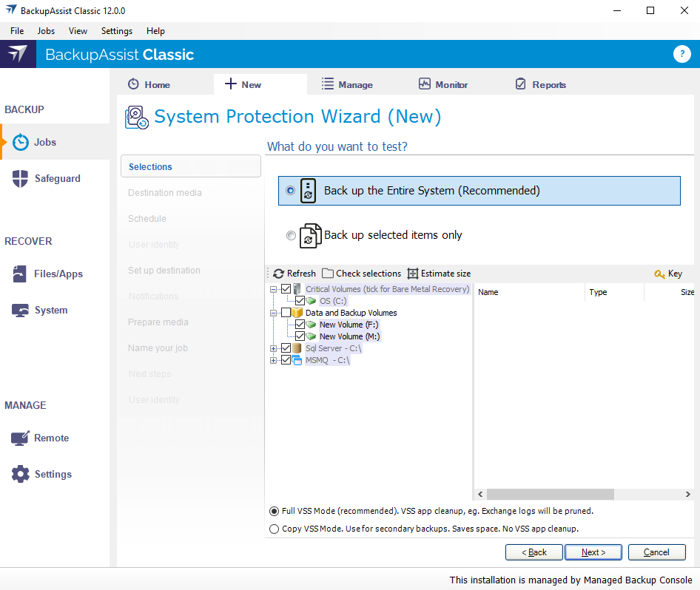Click the Cancel button
Screen dimensions: 700x590
[x=656, y=552]
